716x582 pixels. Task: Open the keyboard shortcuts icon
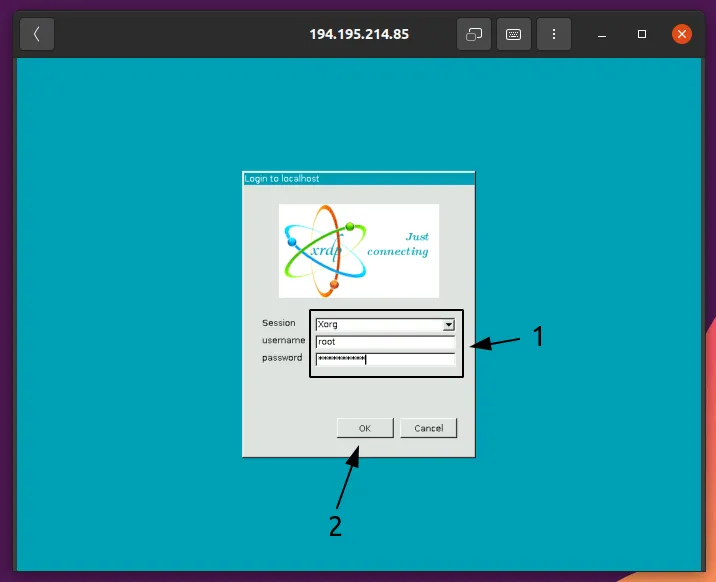[513, 34]
